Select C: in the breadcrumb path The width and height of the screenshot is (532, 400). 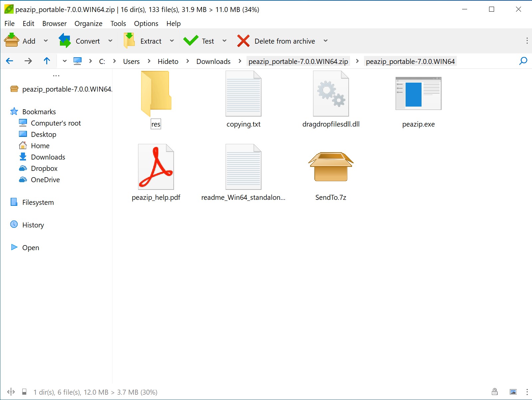[x=102, y=61]
